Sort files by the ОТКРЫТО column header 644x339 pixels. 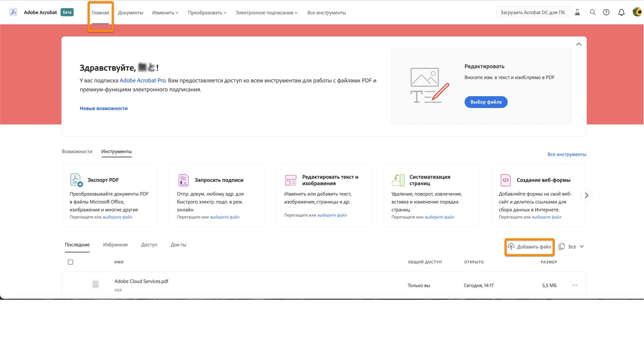(474, 262)
